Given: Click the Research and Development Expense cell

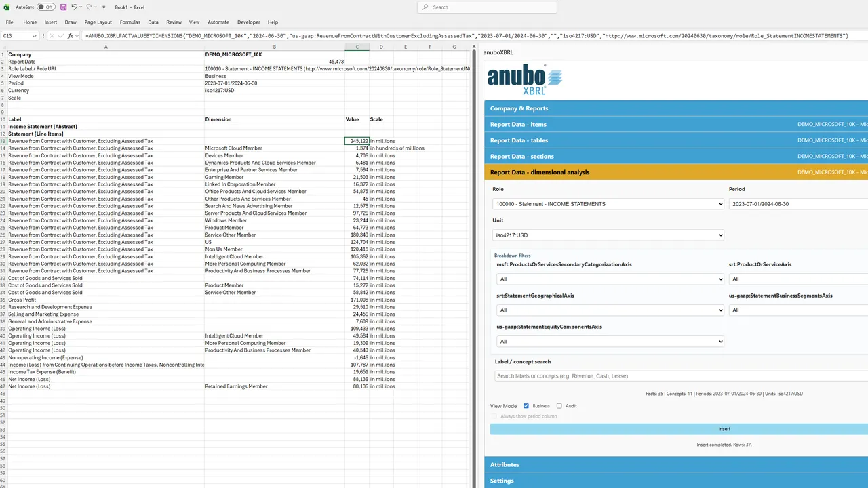Looking at the screenshot, I should (x=106, y=307).
